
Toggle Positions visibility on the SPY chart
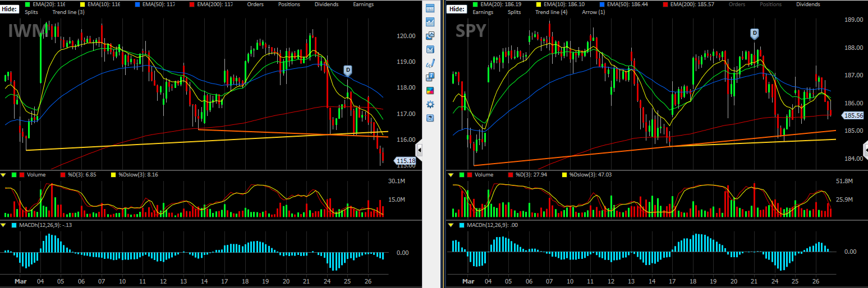click(770, 4)
